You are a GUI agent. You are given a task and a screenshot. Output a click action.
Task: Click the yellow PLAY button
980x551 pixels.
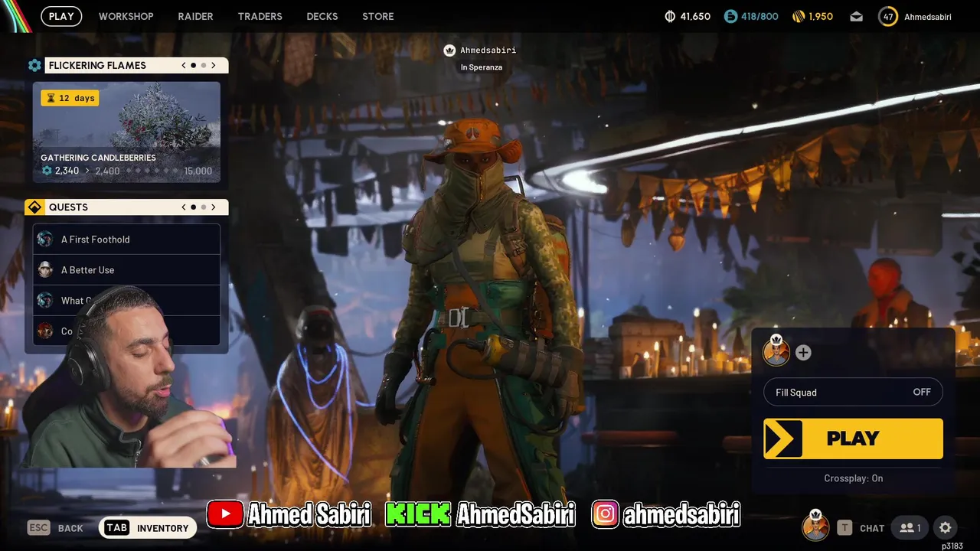coord(853,439)
